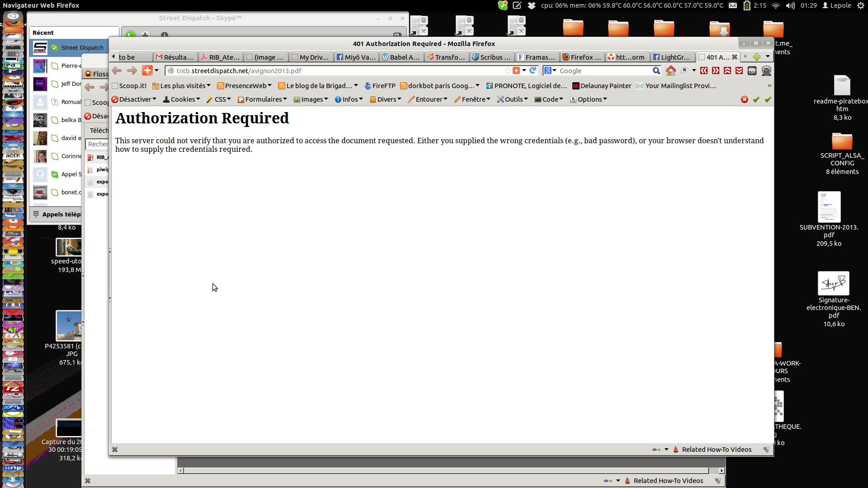Click the screenshot camera toolbar icon
Image resolution: width=868 pixels, height=488 pixels.
[752, 70]
